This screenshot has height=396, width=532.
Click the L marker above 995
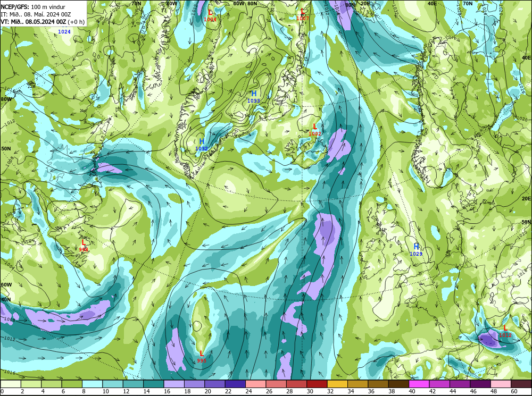pos(202,353)
